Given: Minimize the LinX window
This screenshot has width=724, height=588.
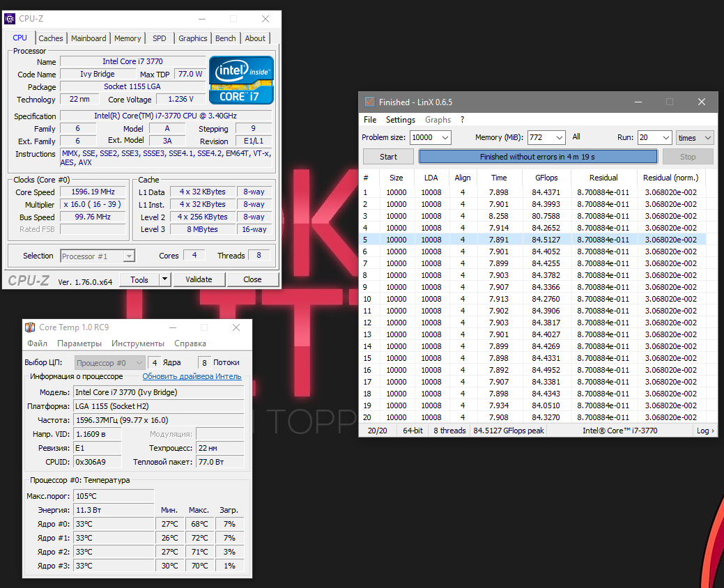Looking at the screenshot, I should point(638,102).
